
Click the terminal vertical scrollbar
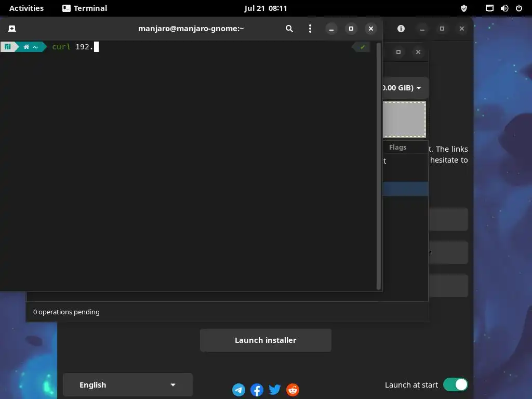coord(379,166)
